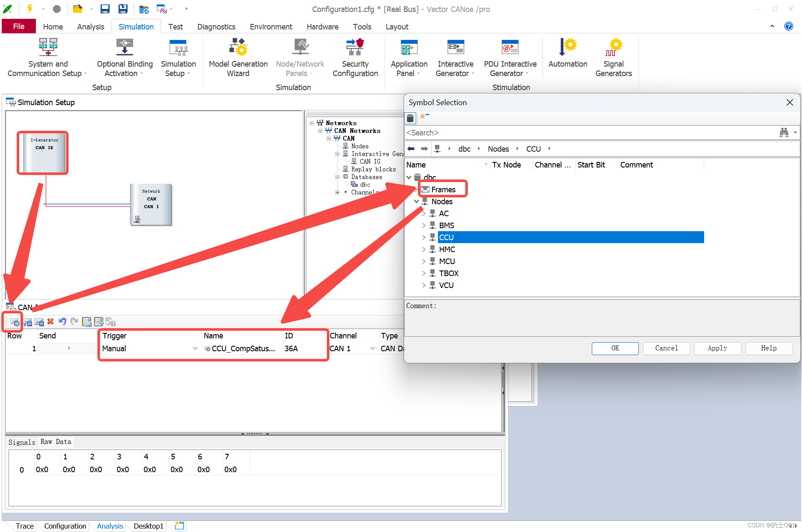Screen dimensions: 802x532
Task: Click Help in Symbol Selection
Action: point(769,348)
